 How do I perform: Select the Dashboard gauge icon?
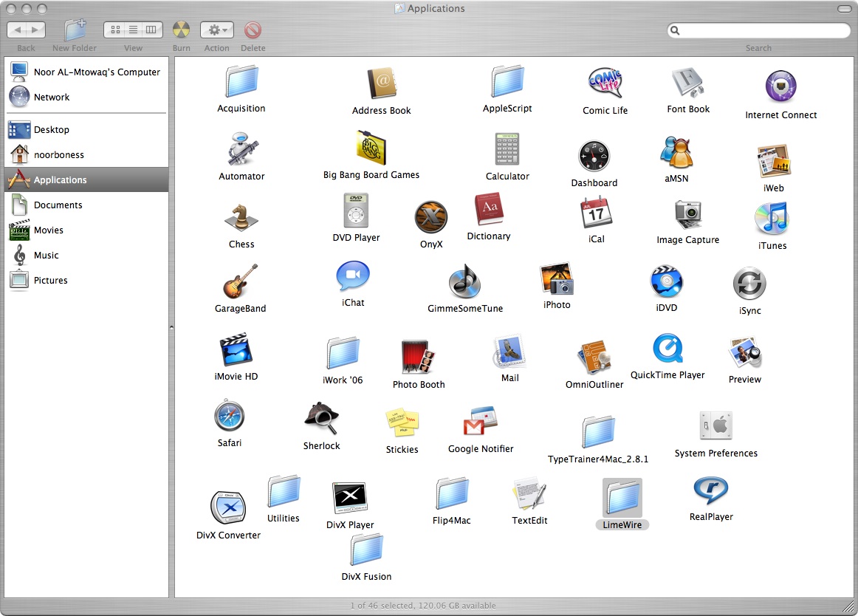(594, 156)
